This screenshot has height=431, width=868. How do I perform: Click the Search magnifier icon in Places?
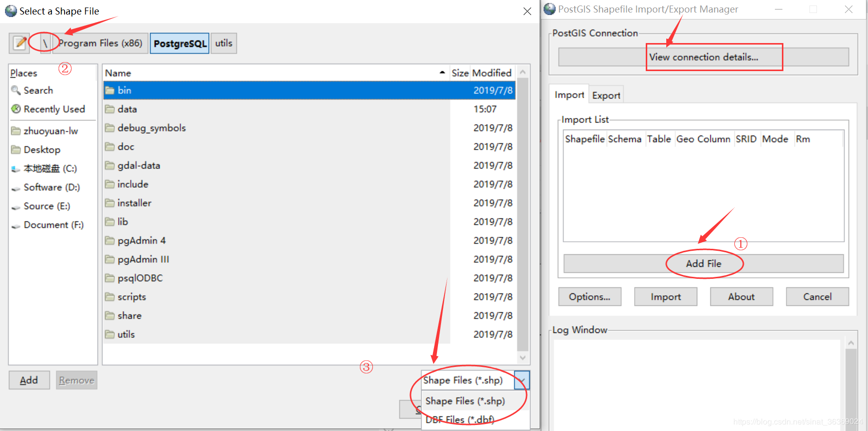click(16, 91)
